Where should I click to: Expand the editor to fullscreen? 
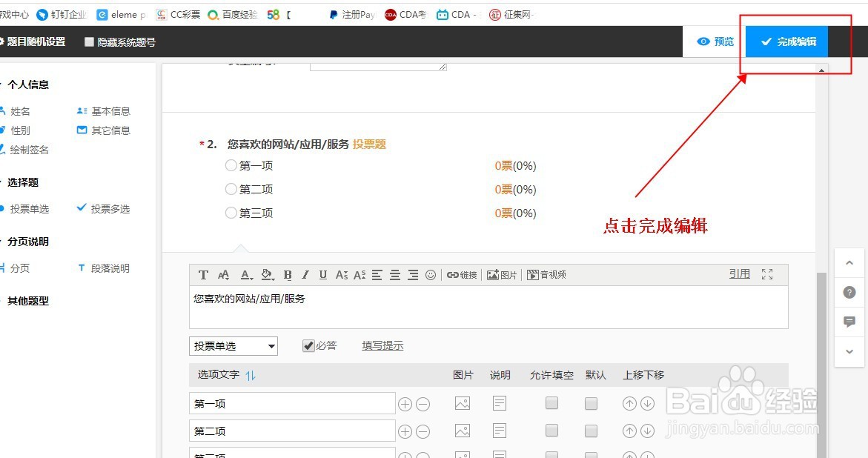click(x=767, y=274)
